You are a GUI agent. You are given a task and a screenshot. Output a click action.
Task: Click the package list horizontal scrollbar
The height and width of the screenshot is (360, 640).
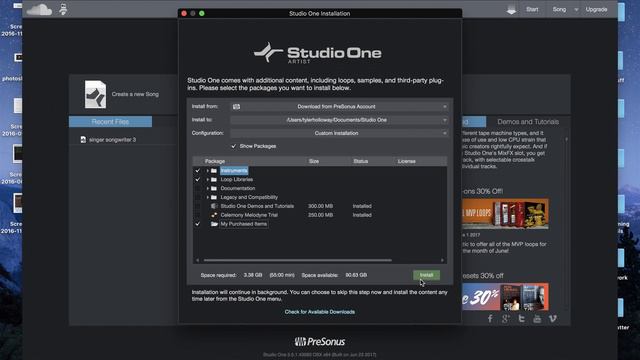coord(298,260)
